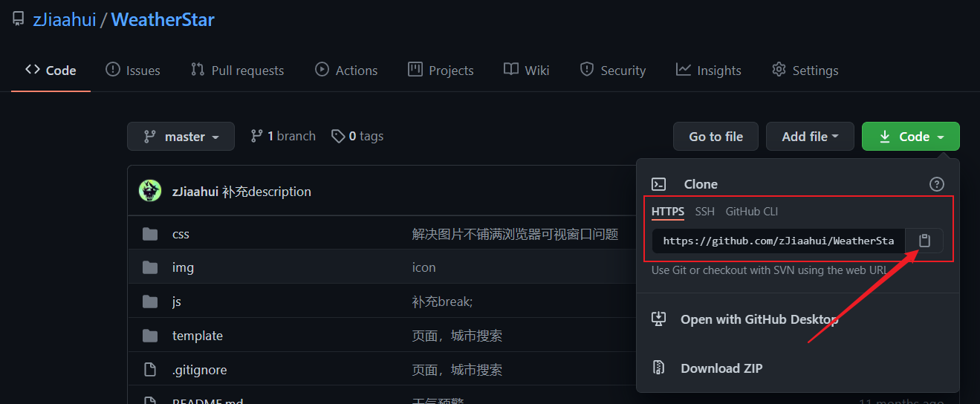Open the Wiki tab
The image size is (980, 404).
point(527,70)
